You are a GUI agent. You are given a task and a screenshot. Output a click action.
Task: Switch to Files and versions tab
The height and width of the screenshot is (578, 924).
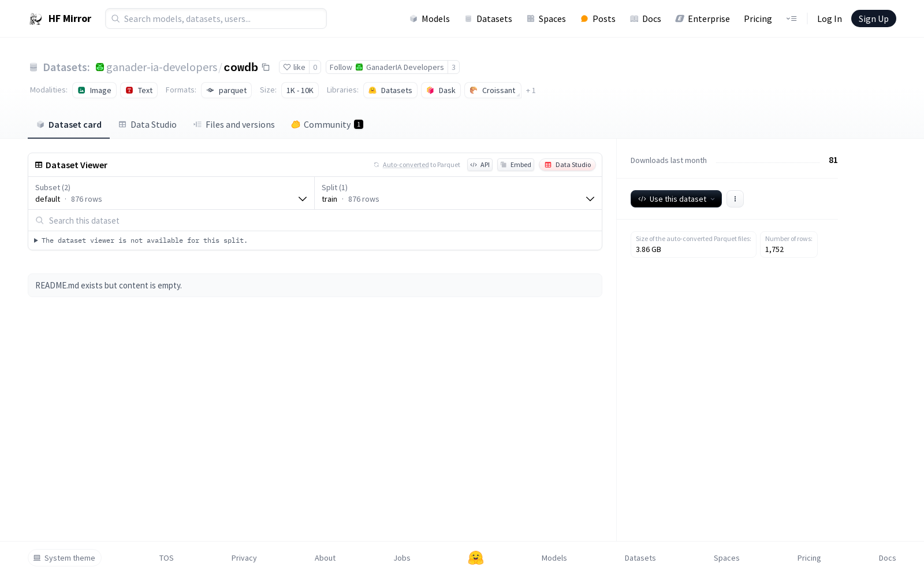pos(234,124)
